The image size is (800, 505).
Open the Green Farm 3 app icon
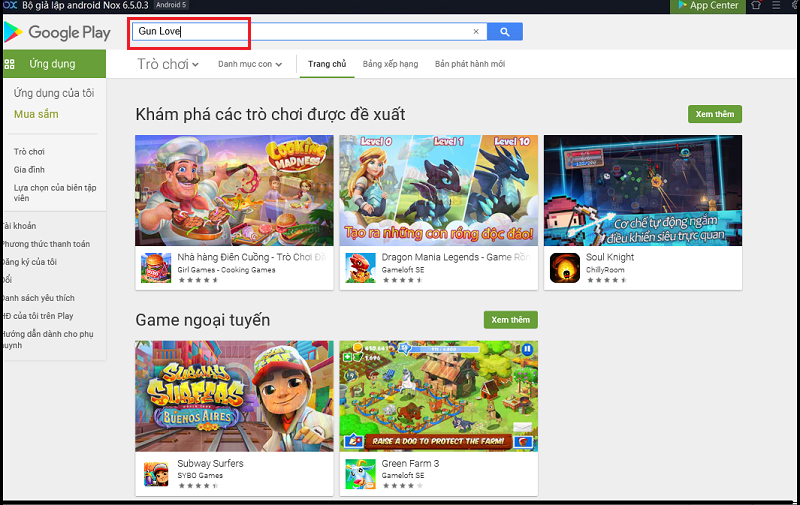point(360,474)
